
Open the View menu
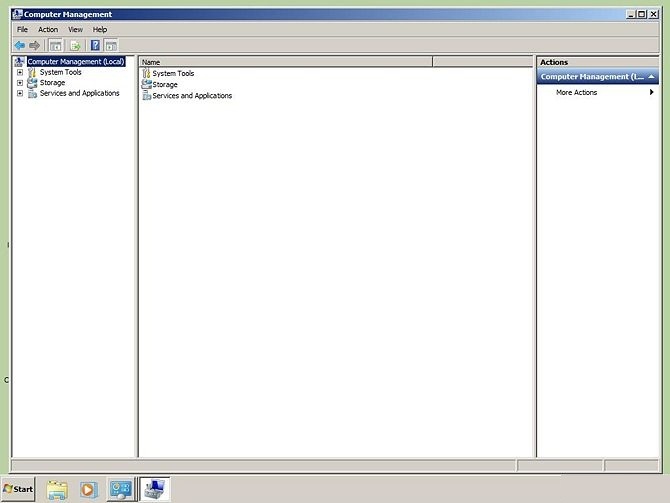click(x=75, y=30)
